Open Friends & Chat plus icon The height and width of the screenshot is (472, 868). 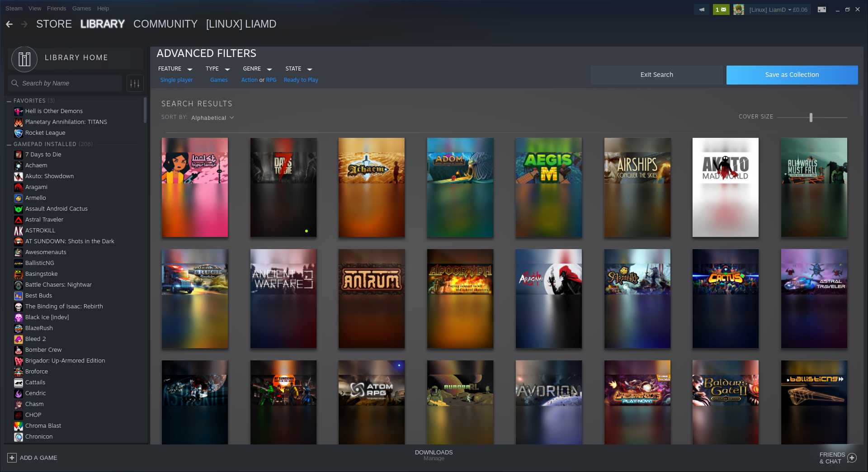852,458
